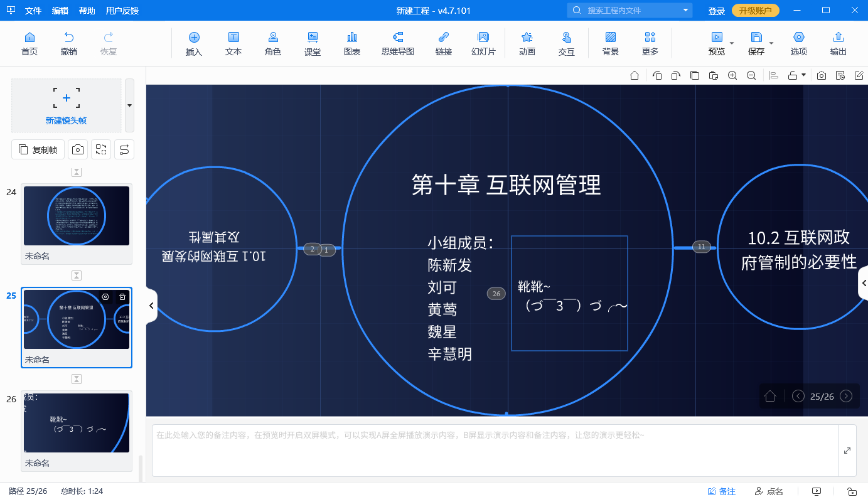Click the camera snapshot icon in canvas toolbar
This screenshot has height=497, width=868.
pyautogui.click(x=822, y=75)
